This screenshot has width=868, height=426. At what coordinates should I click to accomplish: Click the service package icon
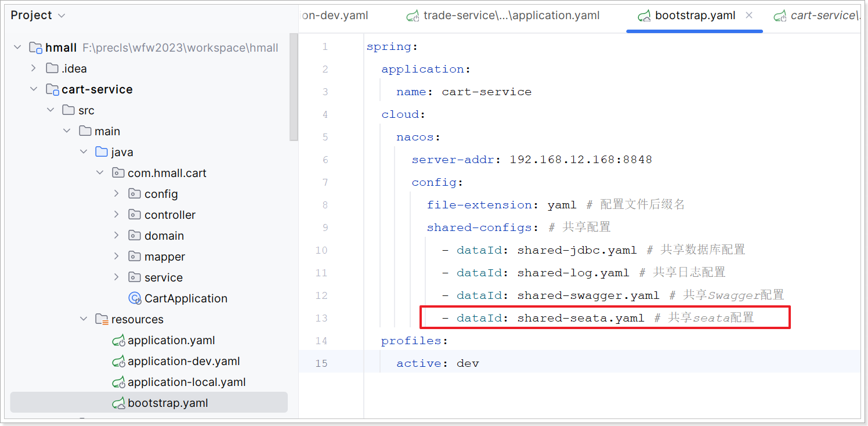coord(135,277)
